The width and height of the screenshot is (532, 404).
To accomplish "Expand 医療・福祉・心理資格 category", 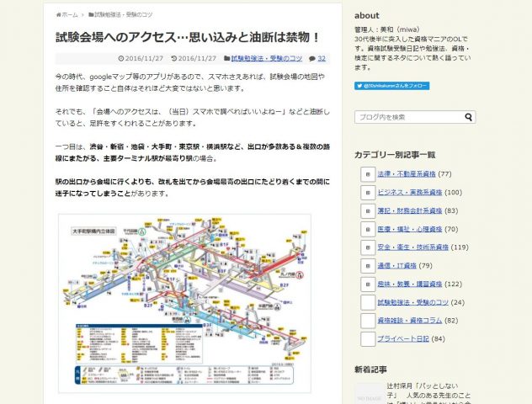I will pyautogui.click(x=368, y=229).
